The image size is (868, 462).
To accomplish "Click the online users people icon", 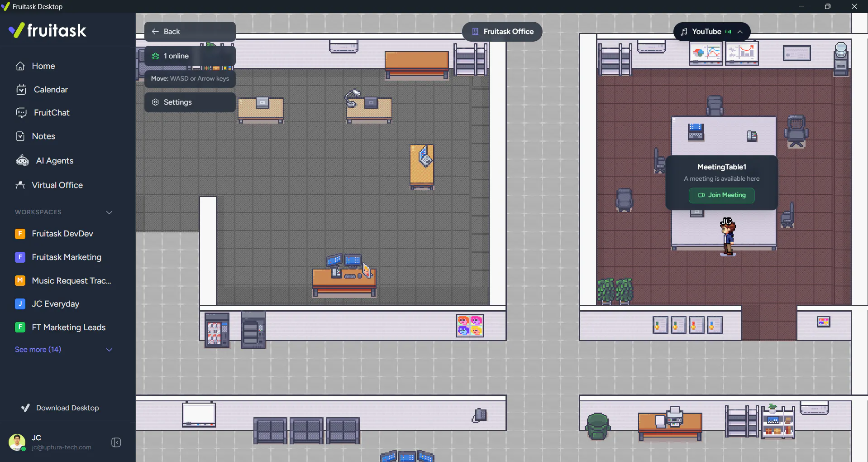I will (x=155, y=56).
